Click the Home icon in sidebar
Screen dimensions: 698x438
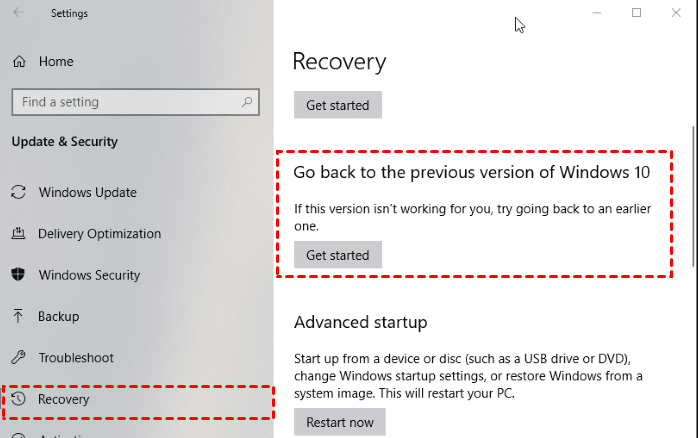coord(19,62)
